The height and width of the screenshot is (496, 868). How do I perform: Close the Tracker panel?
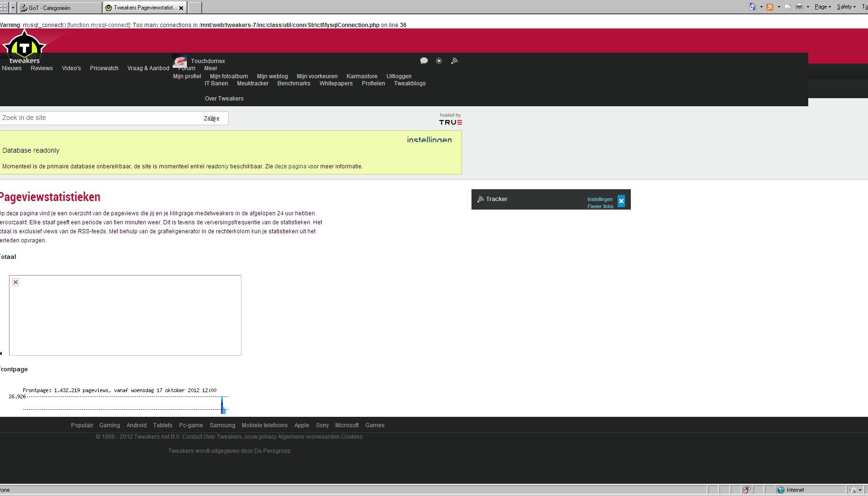[x=621, y=201]
